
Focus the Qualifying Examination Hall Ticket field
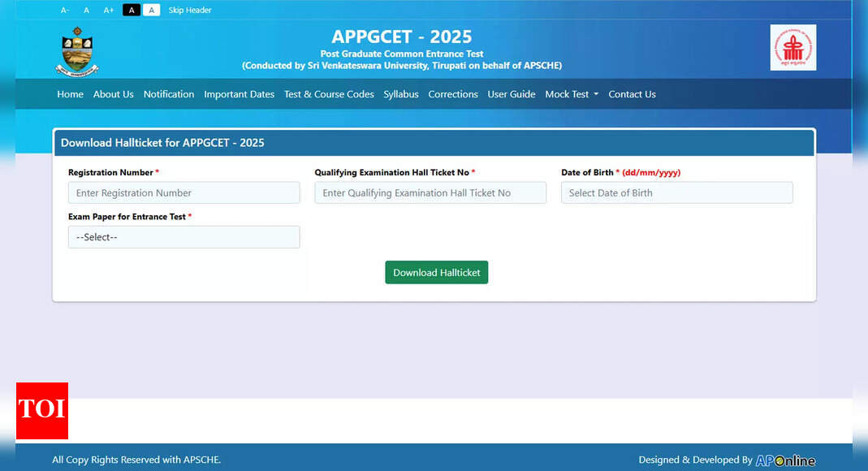tap(430, 193)
